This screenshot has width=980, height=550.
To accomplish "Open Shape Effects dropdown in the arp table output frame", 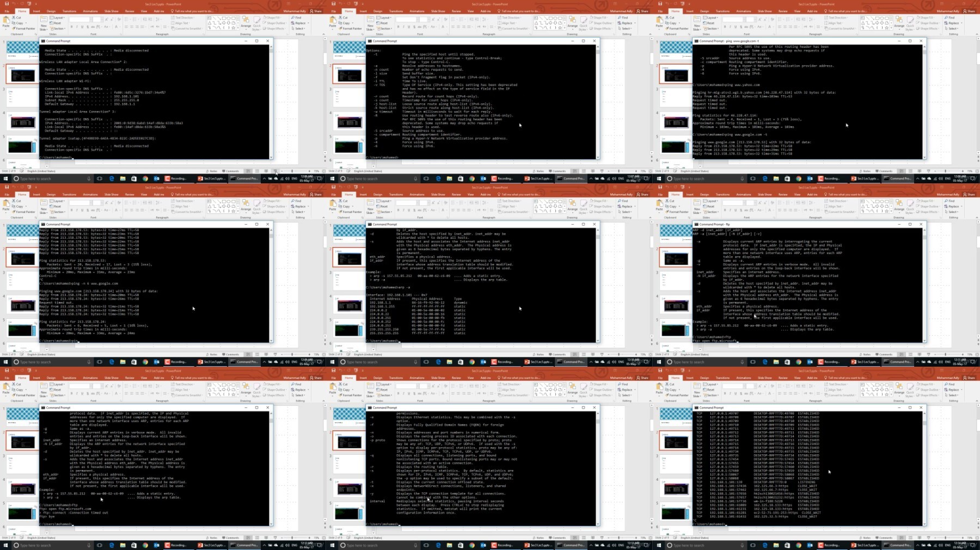I will 602,212.
